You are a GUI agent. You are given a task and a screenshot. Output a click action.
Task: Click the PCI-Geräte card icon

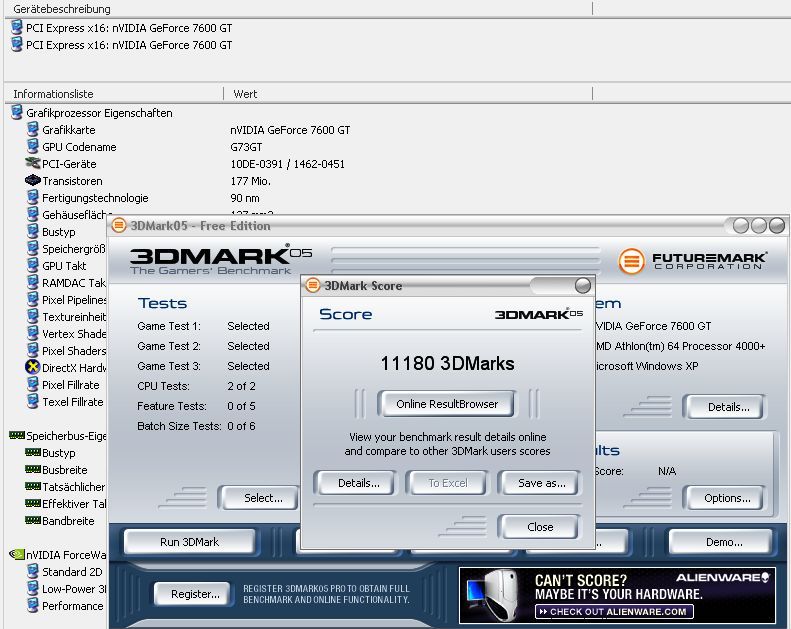(x=33, y=163)
